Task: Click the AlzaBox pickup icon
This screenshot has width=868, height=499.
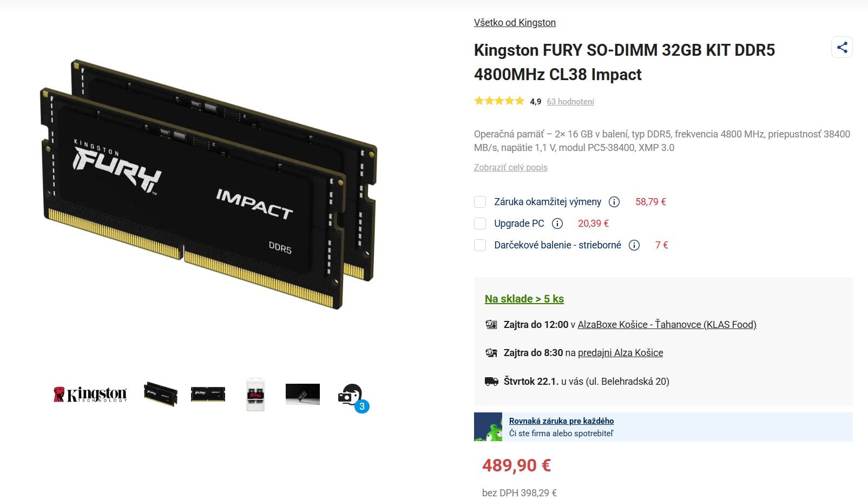Action: click(x=491, y=325)
